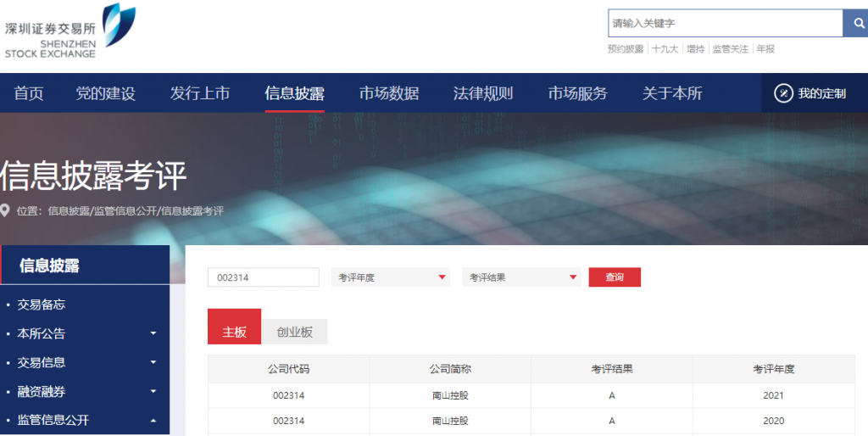Open the 市场数据 navigation menu
This screenshot has height=436, width=868.
click(x=388, y=93)
